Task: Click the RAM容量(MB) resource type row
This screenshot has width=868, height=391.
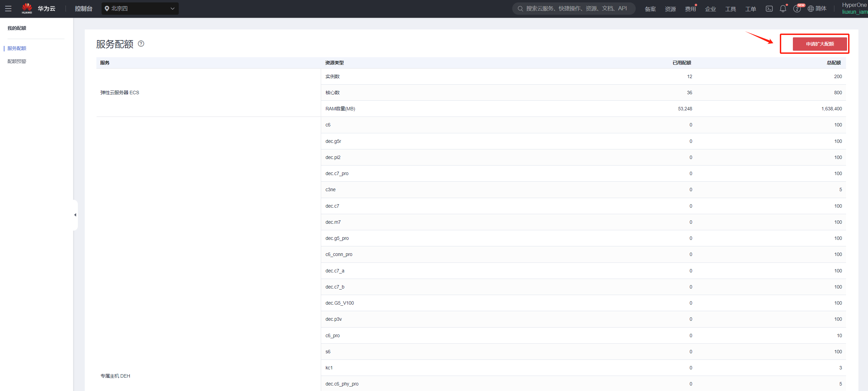Action: 583,109
